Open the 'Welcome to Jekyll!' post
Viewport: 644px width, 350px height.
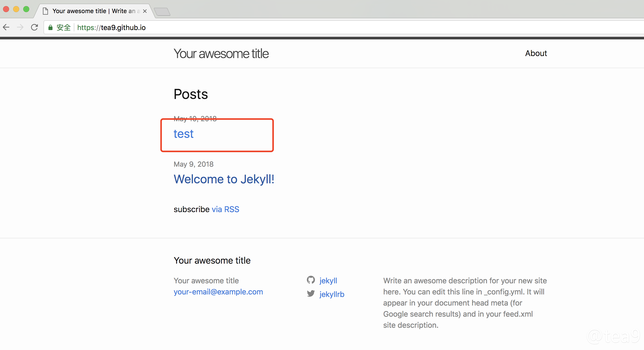[x=224, y=179]
